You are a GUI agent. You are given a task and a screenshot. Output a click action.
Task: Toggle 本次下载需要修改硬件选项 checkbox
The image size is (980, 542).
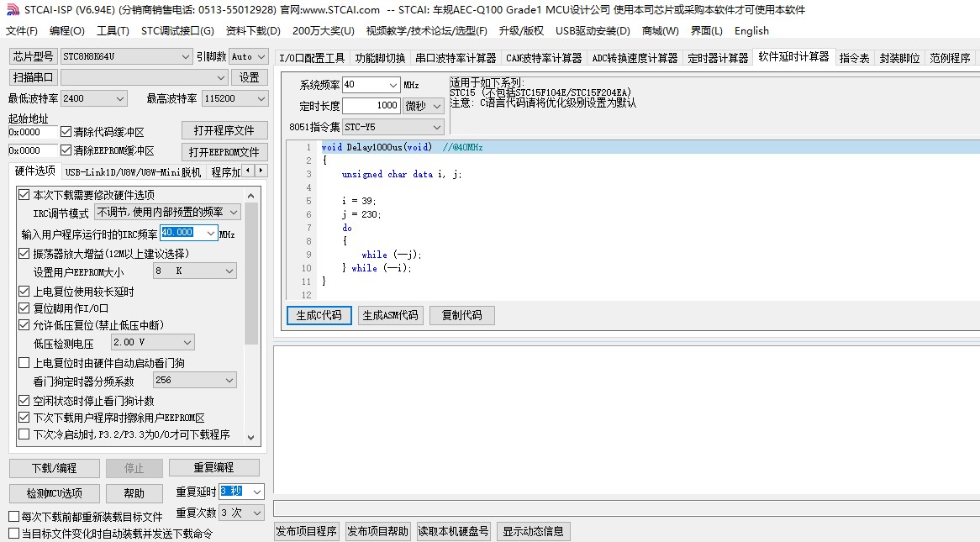point(24,194)
